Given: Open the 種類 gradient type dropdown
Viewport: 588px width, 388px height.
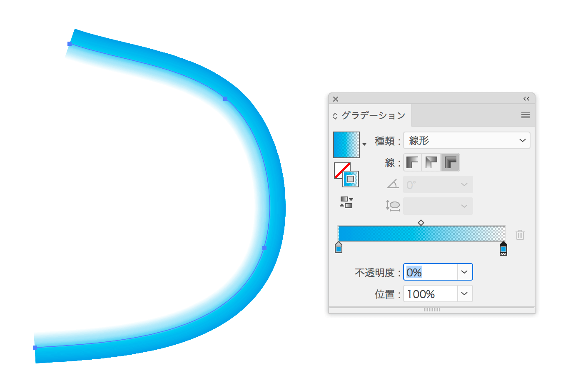Looking at the screenshot, I should (467, 140).
